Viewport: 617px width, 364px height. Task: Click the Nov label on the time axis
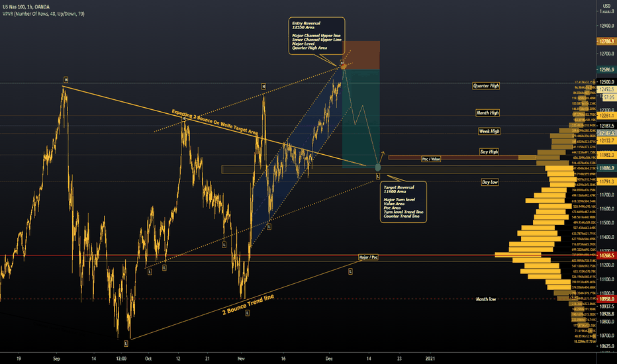click(x=241, y=359)
